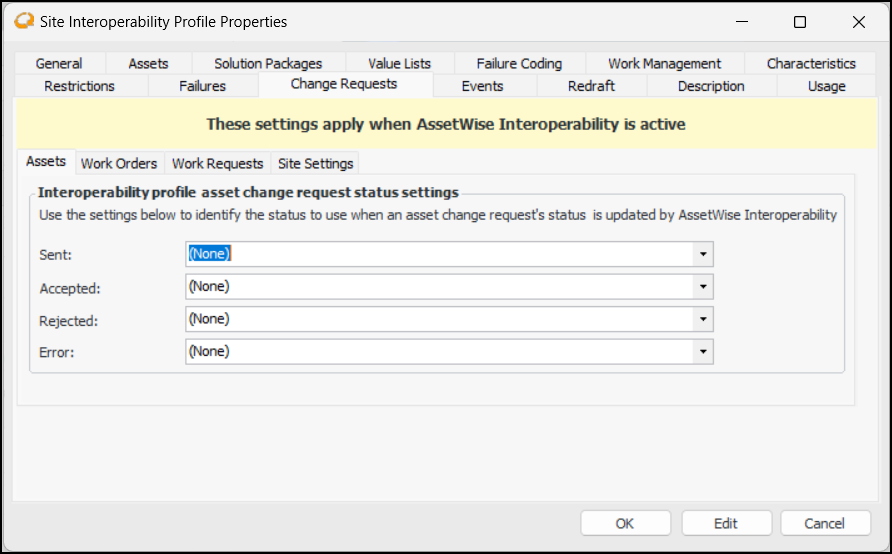Screen dimensions: 892x554
Task: Click the app icon in the title bar
Action: [24, 21]
